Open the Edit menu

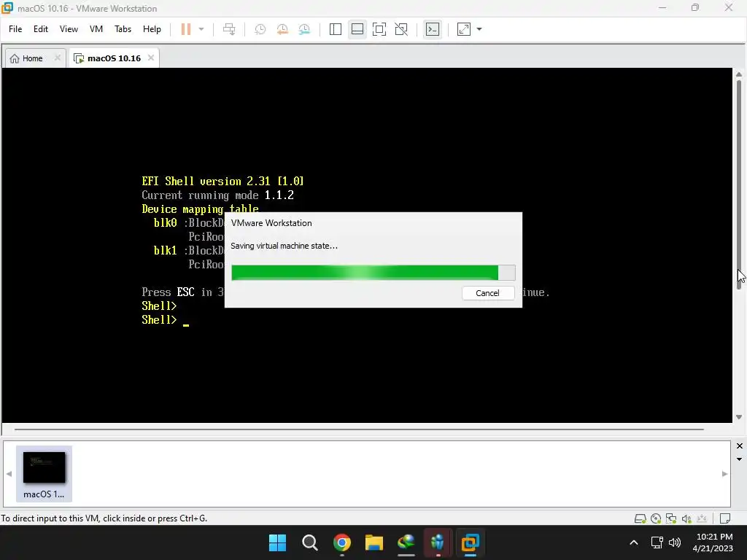pyautogui.click(x=41, y=29)
